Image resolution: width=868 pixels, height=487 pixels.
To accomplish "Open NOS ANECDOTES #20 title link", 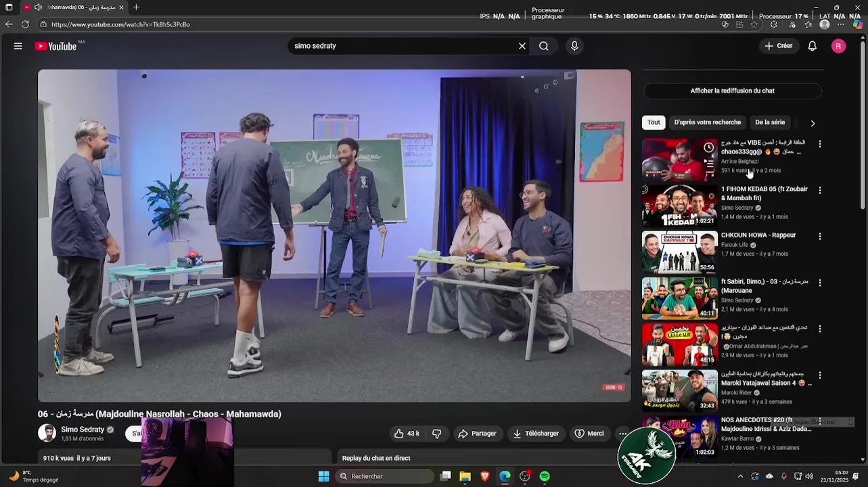I will 766,424.
